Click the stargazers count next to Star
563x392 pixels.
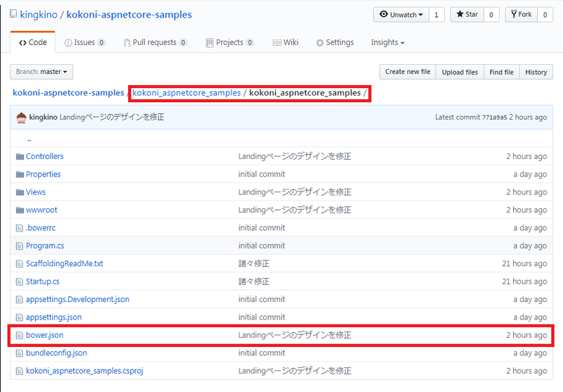pyautogui.click(x=491, y=15)
